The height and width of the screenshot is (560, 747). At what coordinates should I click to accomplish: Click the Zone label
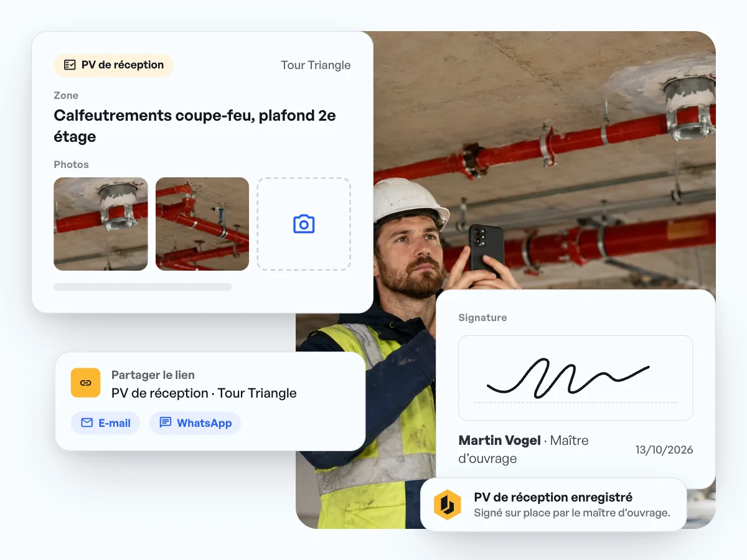click(66, 95)
